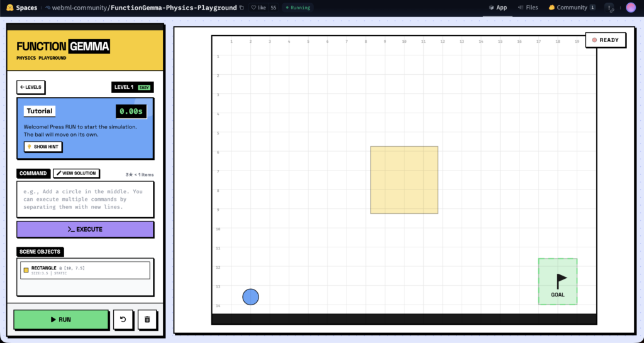Image resolution: width=644 pixels, height=343 pixels.
Task: Open VIEW SOLUTION for this level
Action: pos(76,173)
